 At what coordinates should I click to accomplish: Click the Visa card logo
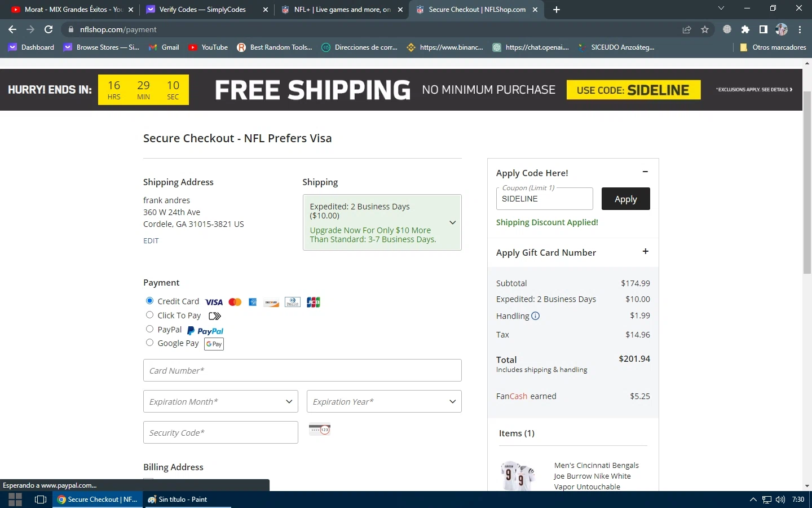[214, 302]
